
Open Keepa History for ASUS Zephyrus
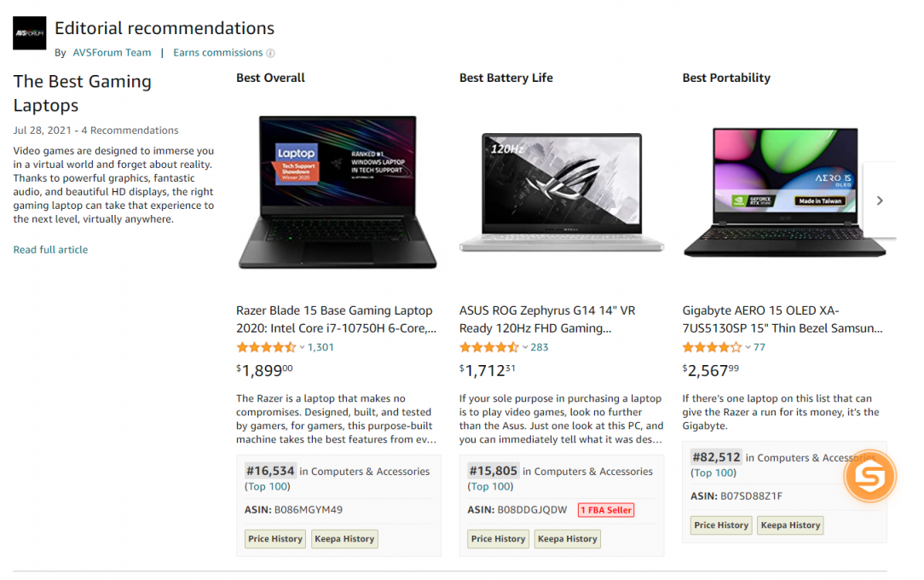tap(568, 539)
